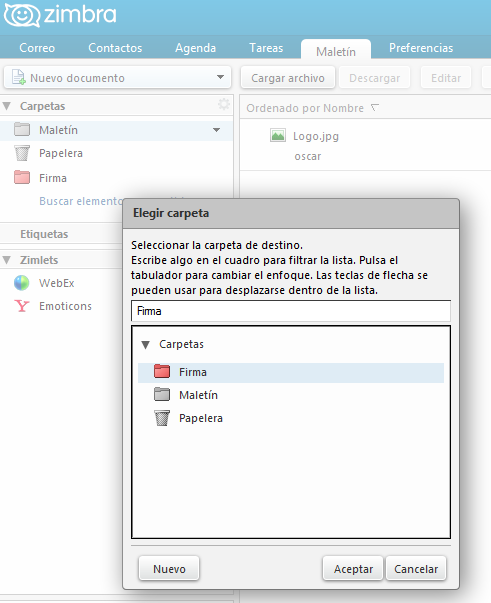The width and height of the screenshot is (491, 603).
Task: Select the Logo.jpg image file icon
Action: pyautogui.click(x=278, y=136)
